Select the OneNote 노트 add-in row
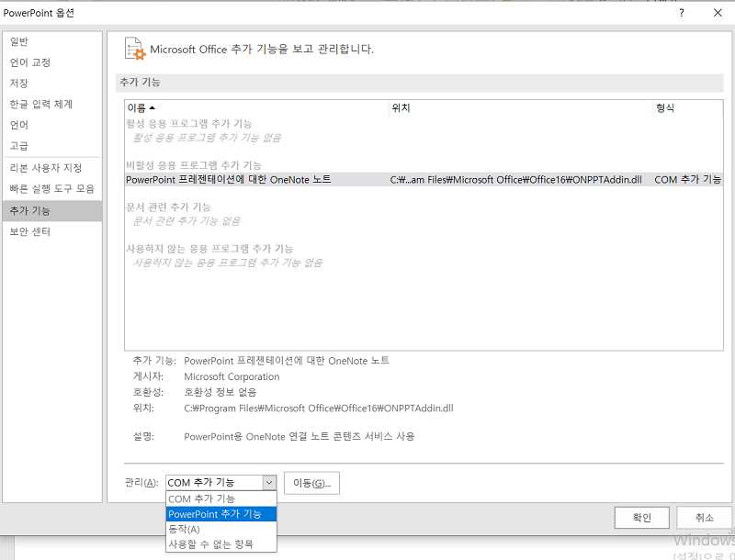The image size is (735, 560). coord(424,180)
